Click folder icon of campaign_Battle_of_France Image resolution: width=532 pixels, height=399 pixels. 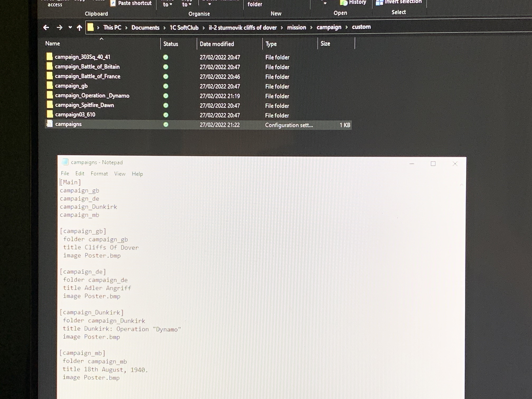coord(49,75)
